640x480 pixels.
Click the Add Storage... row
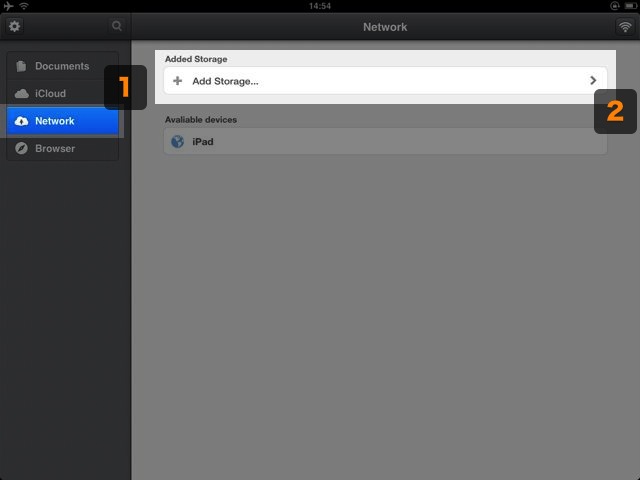pos(385,81)
